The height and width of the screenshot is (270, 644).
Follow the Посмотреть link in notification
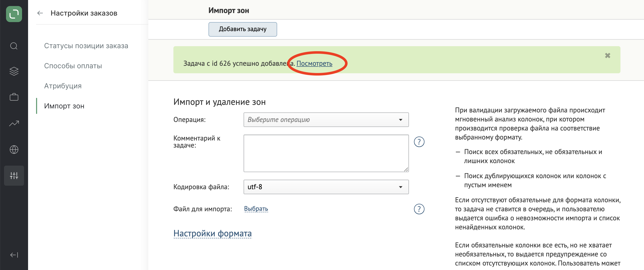[314, 63]
